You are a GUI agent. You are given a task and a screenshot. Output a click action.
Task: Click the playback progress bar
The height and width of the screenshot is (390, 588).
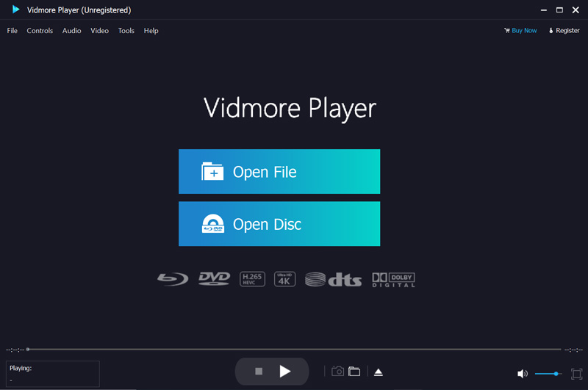[x=295, y=349]
